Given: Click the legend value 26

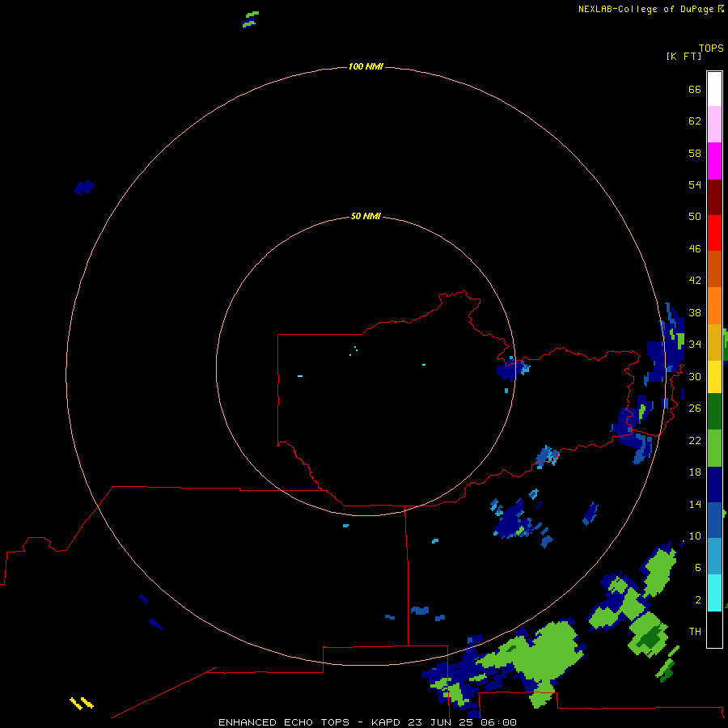Looking at the screenshot, I should pyautogui.click(x=695, y=408).
